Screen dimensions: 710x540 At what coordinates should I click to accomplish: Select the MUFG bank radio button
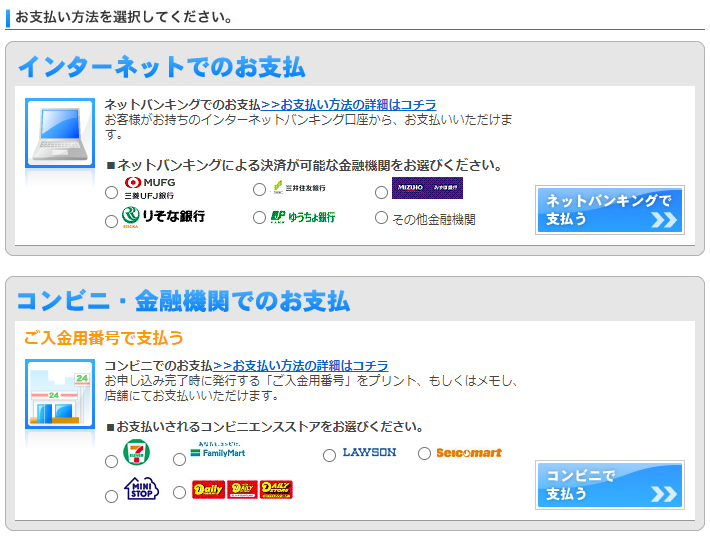click(111, 192)
